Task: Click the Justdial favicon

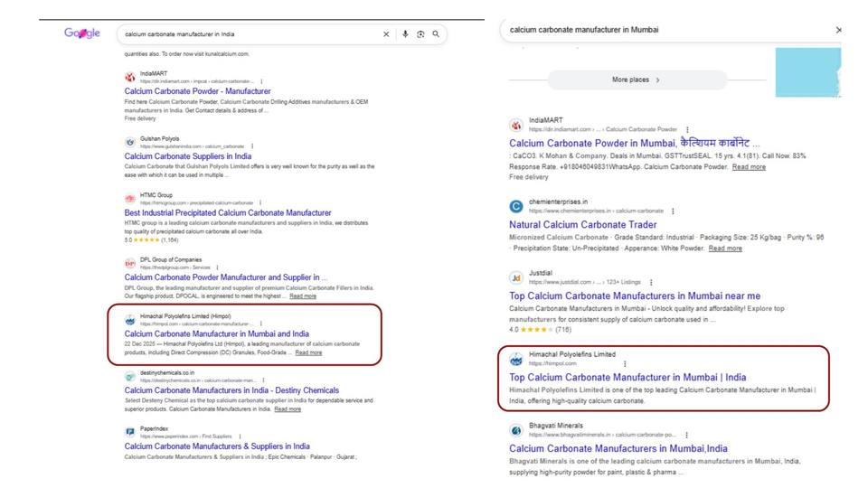Action: tap(516, 277)
